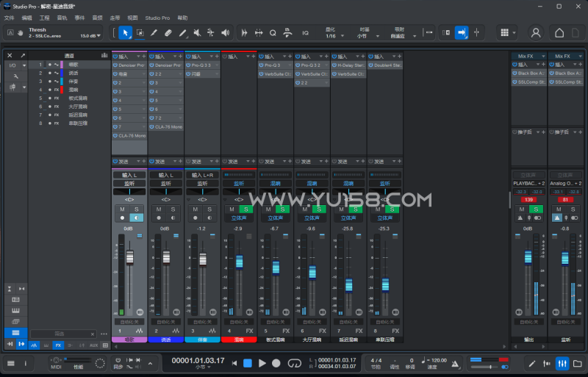
Task: Open the 编辑 menu
Action: (26, 18)
